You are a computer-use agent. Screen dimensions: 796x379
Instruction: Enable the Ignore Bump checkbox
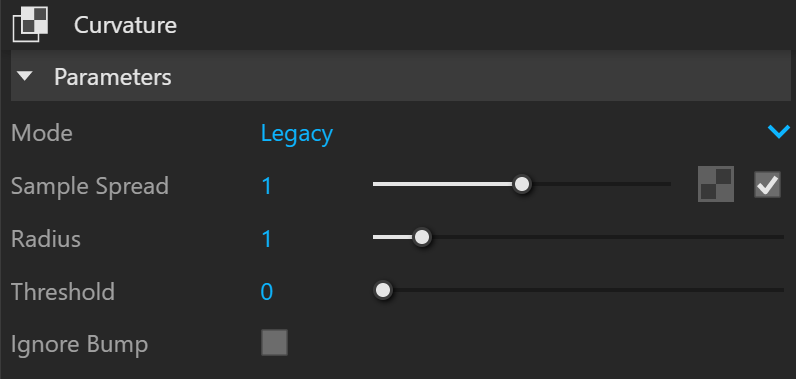tap(274, 342)
